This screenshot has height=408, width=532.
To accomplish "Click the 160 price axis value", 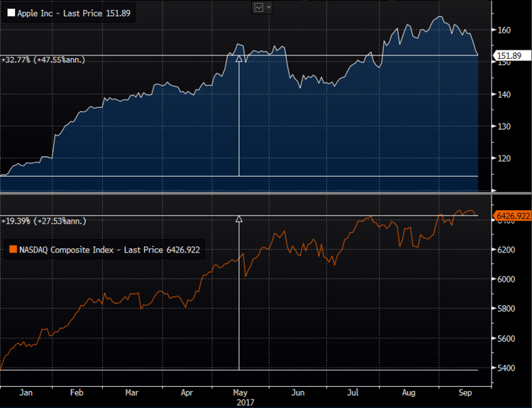I will pos(504,31).
